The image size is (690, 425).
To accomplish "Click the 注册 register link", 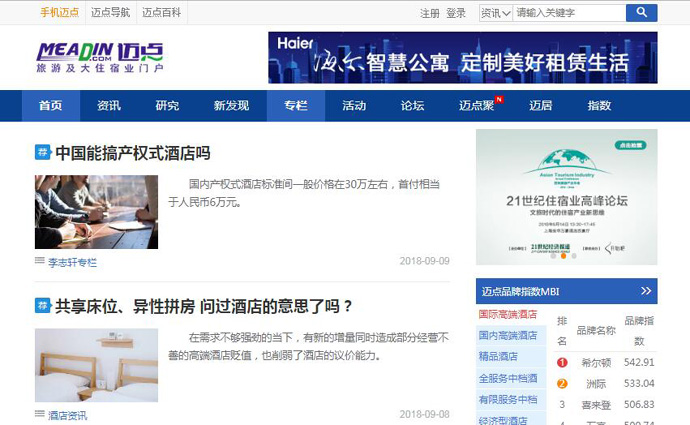I will point(430,13).
